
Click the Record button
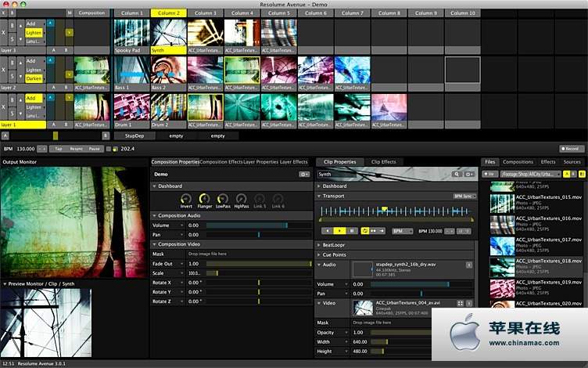coord(572,149)
